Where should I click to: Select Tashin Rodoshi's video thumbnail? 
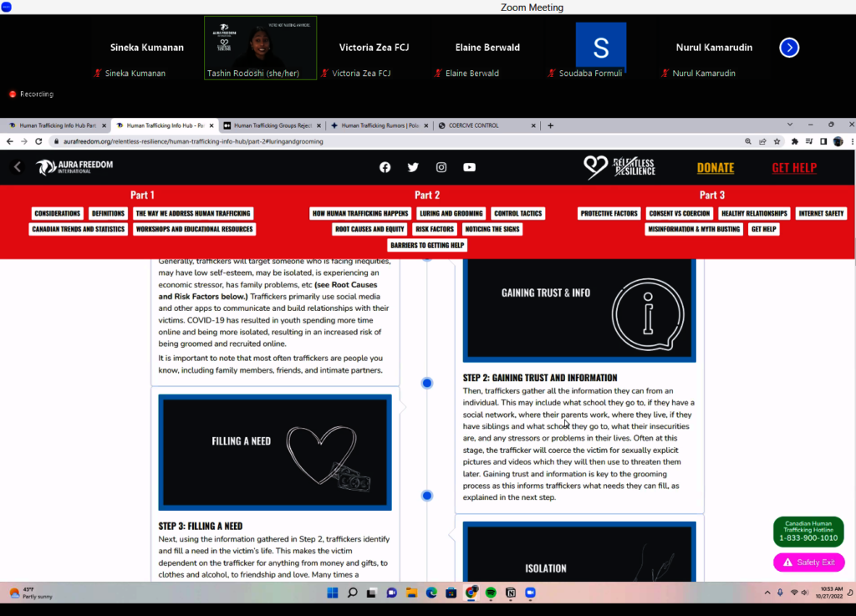(261, 48)
